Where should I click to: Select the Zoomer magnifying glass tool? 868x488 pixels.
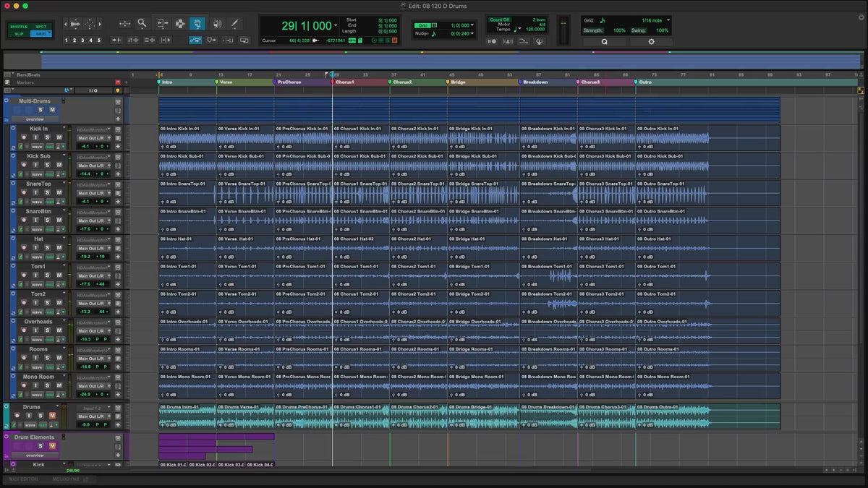(142, 24)
